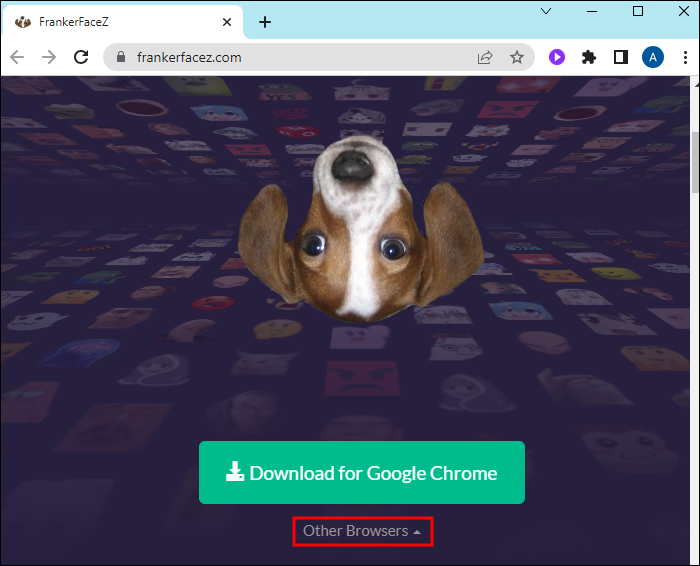Download FrankerFaceZ for Google Chrome
The width and height of the screenshot is (700, 566).
point(362,473)
